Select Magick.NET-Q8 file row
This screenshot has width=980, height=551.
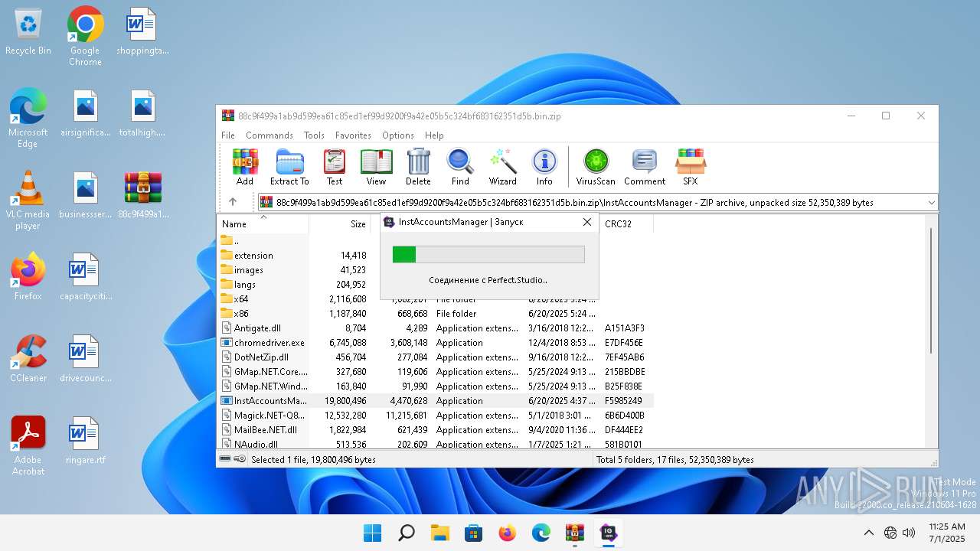click(436, 415)
